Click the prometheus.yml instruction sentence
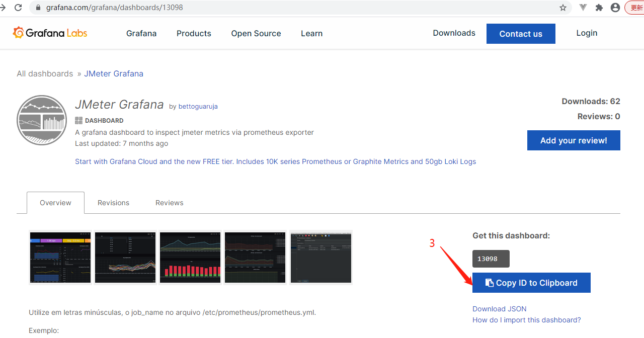644x338 pixels. point(172,312)
